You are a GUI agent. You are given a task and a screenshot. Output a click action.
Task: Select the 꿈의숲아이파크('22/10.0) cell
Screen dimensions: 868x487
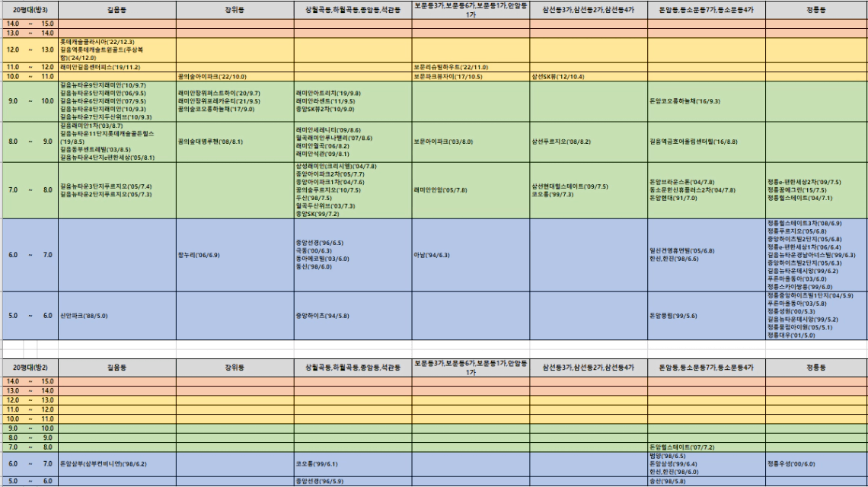coord(235,76)
